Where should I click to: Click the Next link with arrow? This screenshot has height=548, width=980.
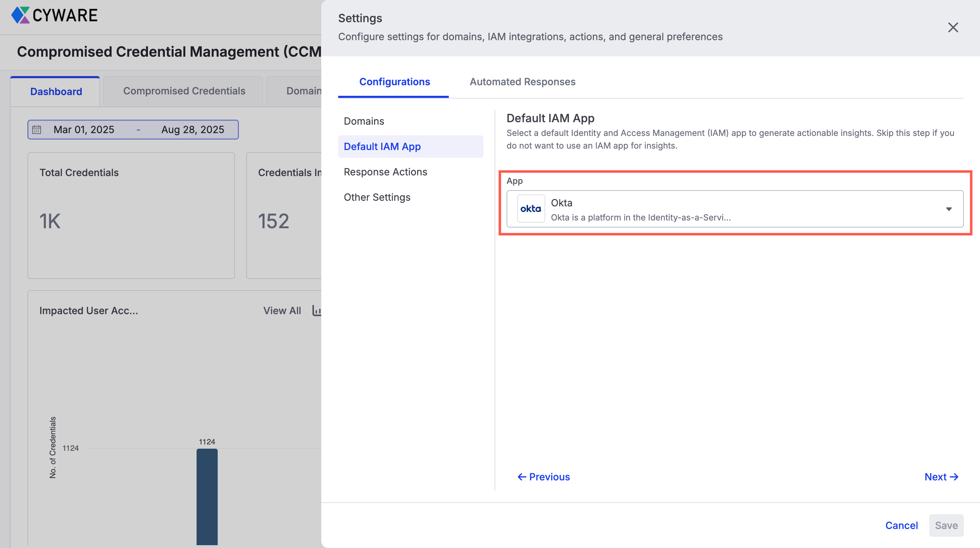(x=941, y=477)
